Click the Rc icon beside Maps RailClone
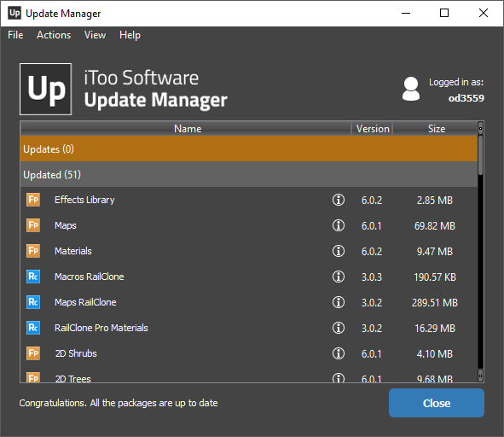Viewport: 504px width, 437px height. pyautogui.click(x=33, y=302)
